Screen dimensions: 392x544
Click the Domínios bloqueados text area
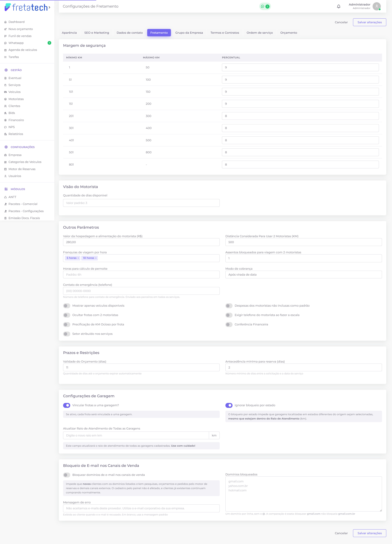303,494
